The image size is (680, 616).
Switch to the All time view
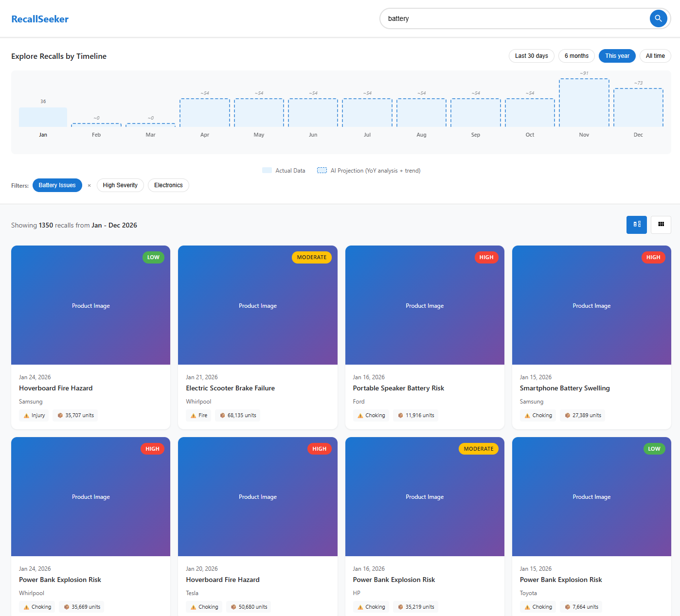click(x=655, y=56)
